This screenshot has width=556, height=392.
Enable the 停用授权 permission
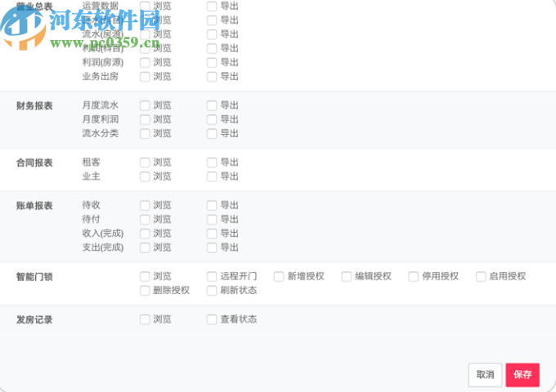click(413, 277)
